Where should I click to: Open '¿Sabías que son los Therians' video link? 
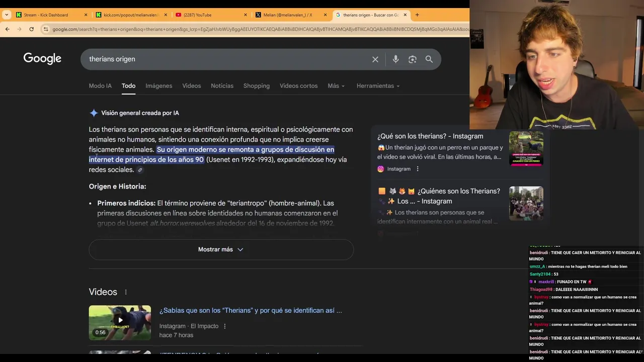[x=251, y=311]
